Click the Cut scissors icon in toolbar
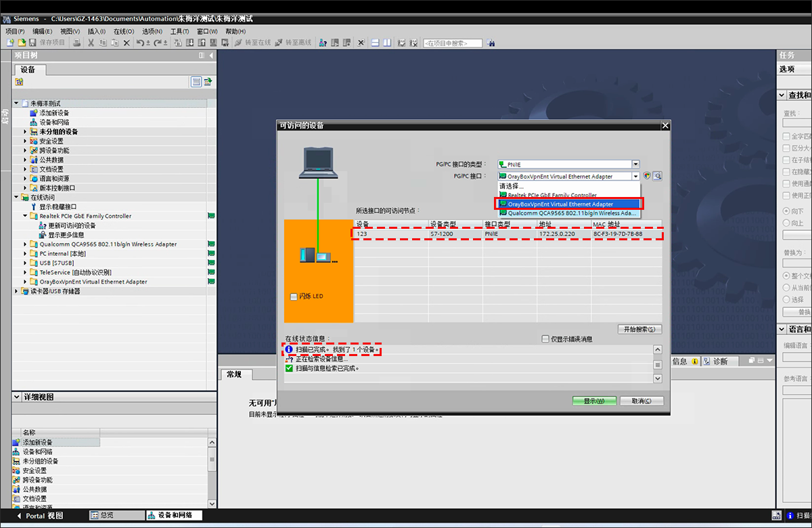The height and width of the screenshot is (528, 812). (x=91, y=43)
